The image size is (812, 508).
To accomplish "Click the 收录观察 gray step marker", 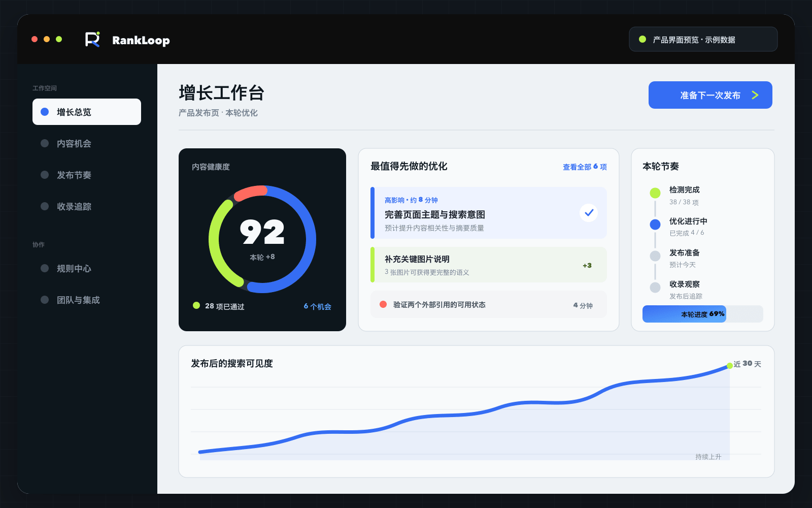I will coord(655,288).
